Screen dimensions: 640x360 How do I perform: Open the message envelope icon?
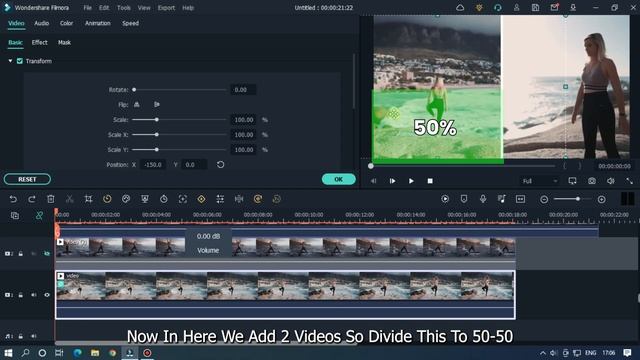tap(554, 8)
